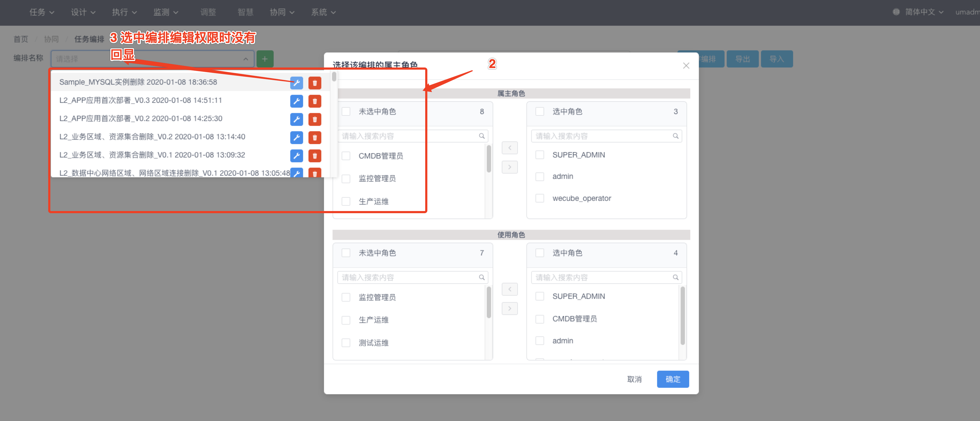Delete L2_APP应用首次部署_V0.3 entry

pyautogui.click(x=315, y=101)
